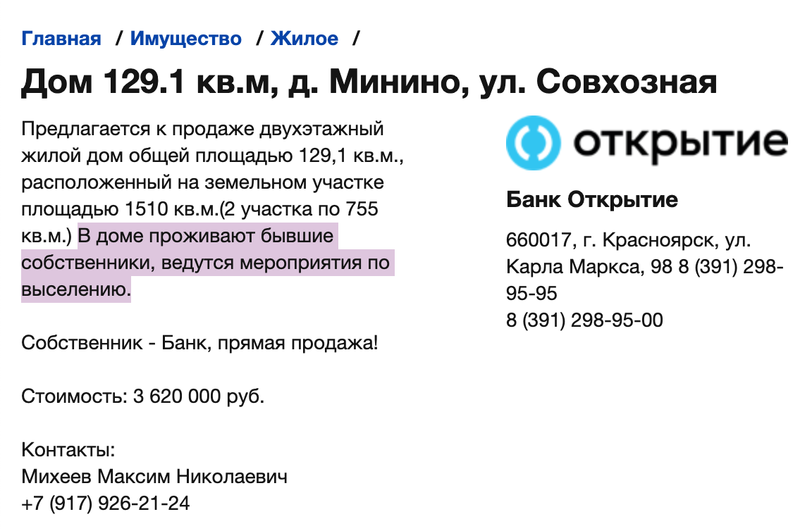Click the words расположенный на земельном участке
812x531 pixels.
point(203,183)
